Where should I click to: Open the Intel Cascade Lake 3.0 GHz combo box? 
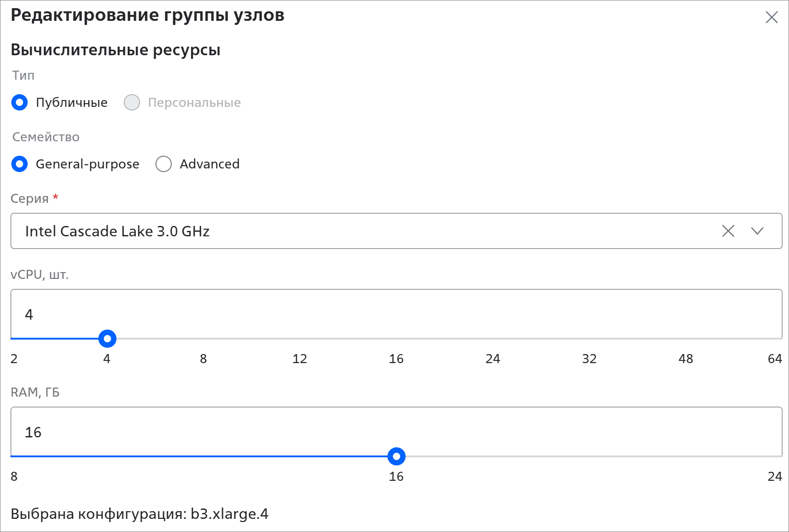[363, 231]
